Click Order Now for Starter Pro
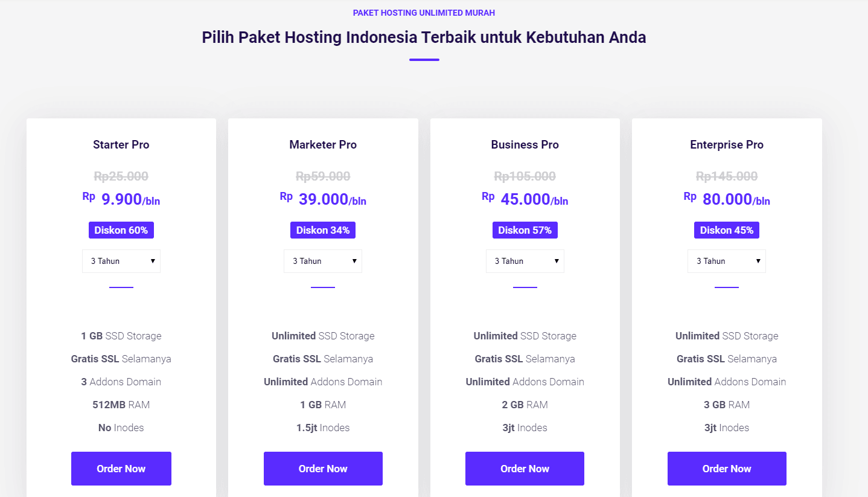Image resolution: width=868 pixels, height=497 pixels. point(121,469)
